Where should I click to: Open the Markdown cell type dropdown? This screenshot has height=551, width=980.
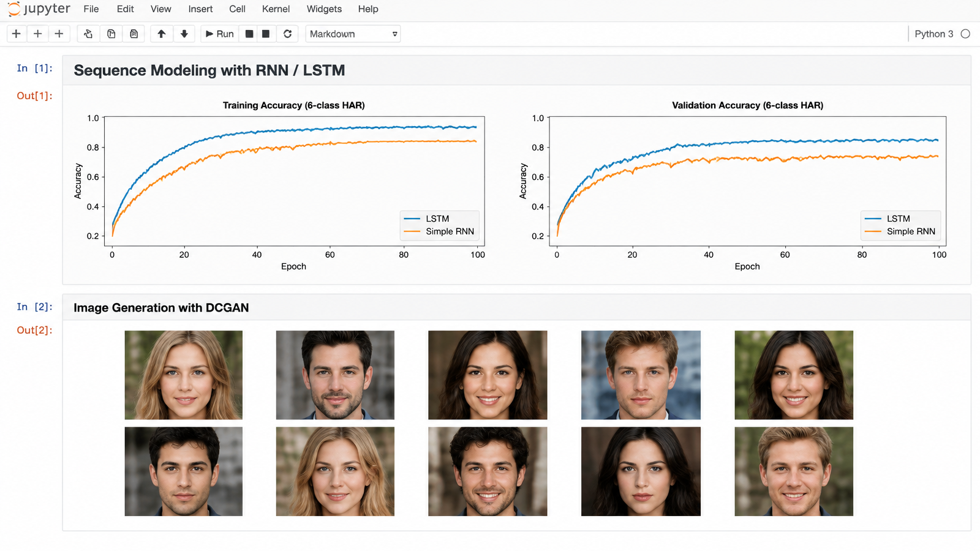coord(353,34)
